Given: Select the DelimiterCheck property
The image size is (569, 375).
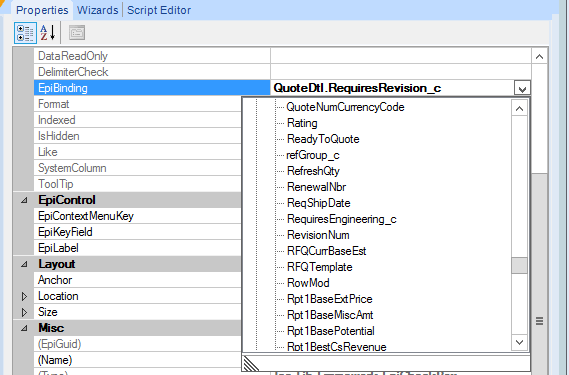Looking at the screenshot, I should point(152,72).
